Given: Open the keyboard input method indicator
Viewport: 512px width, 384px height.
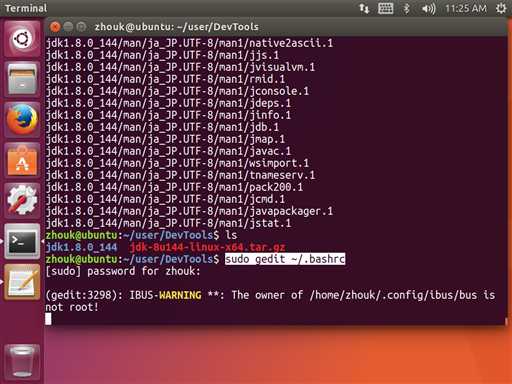Looking at the screenshot, I should [x=386, y=8].
